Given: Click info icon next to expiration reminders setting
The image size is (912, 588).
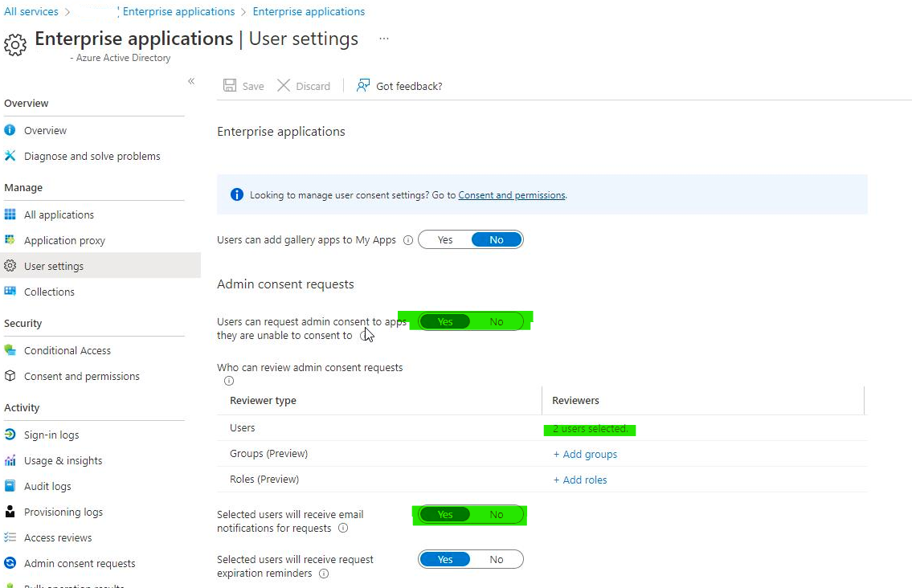Looking at the screenshot, I should point(324,574).
